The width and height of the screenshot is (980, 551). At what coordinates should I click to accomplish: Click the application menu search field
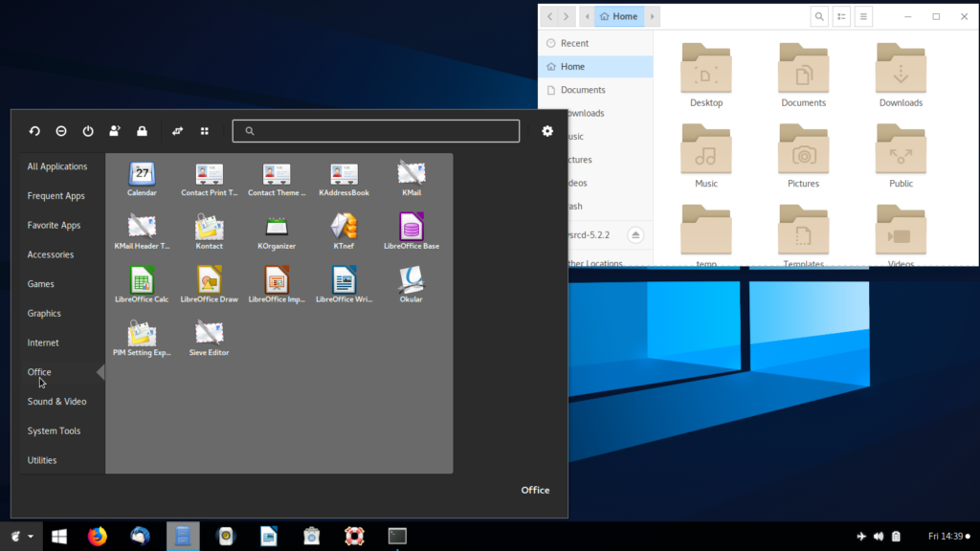click(x=375, y=131)
